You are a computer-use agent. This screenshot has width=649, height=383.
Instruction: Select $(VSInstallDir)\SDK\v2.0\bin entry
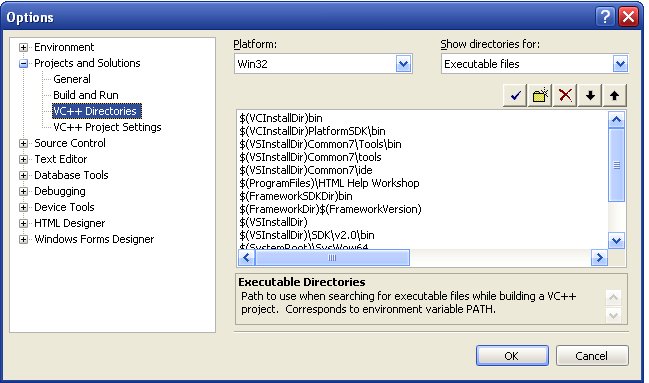[x=307, y=235]
